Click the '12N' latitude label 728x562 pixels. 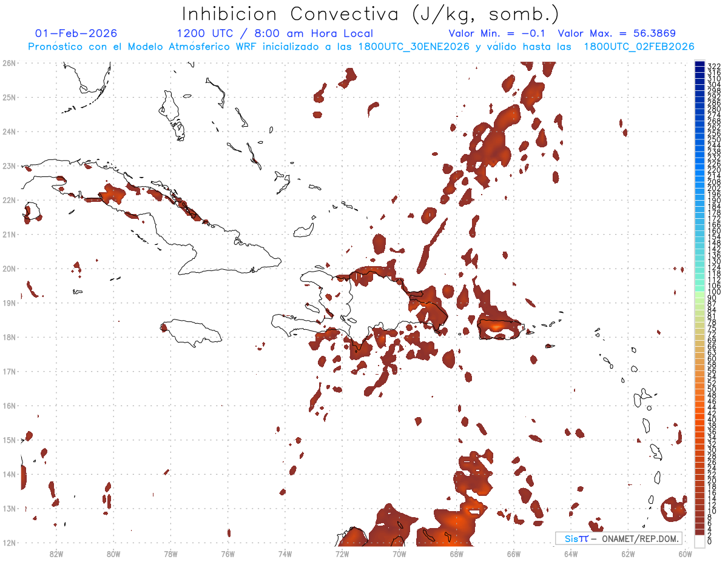pyautogui.click(x=8, y=543)
